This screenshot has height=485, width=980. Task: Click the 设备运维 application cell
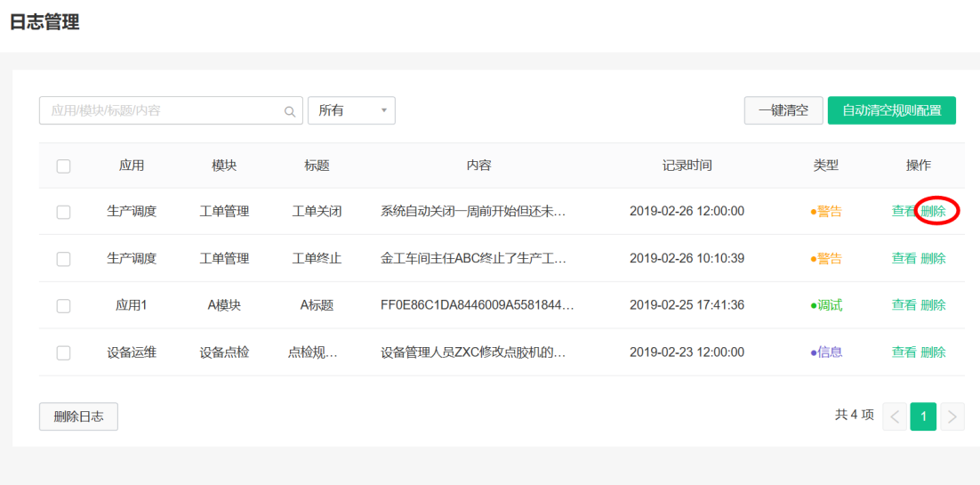(x=132, y=352)
